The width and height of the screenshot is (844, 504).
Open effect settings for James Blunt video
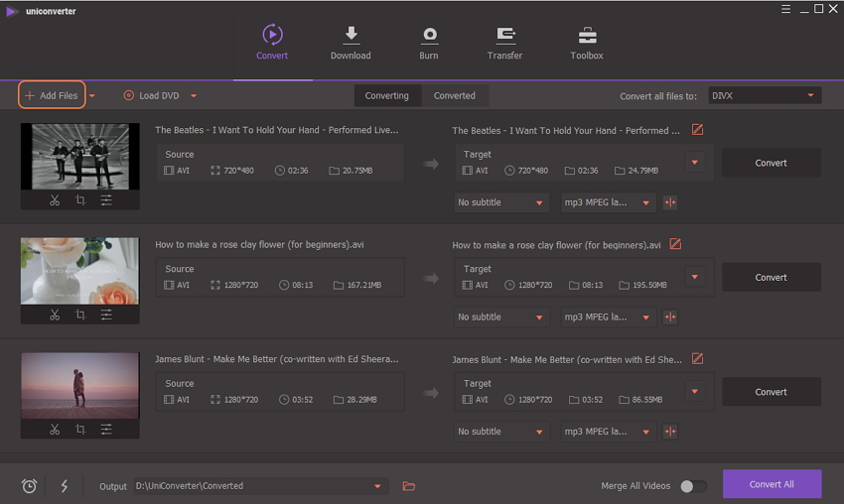(106, 430)
